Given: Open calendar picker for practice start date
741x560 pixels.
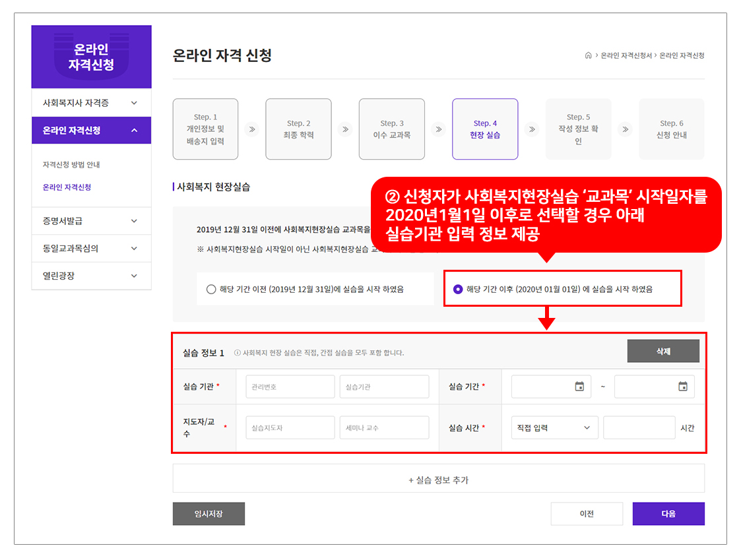Looking at the screenshot, I should tap(579, 387).
